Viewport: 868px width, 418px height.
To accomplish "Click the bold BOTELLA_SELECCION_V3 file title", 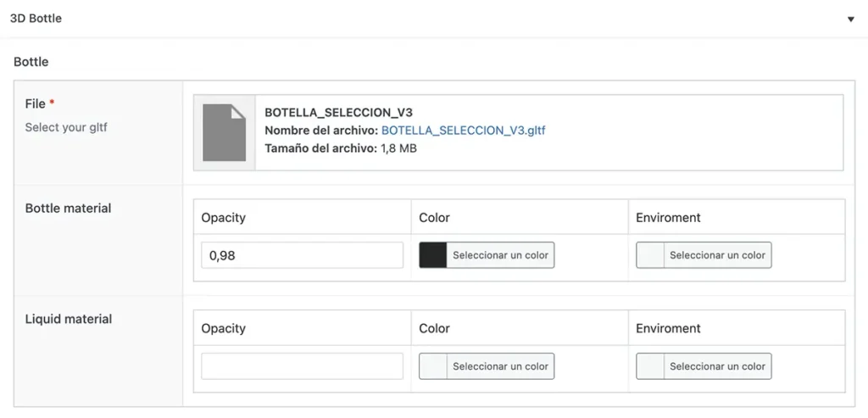I will click(x=338, y=113).
